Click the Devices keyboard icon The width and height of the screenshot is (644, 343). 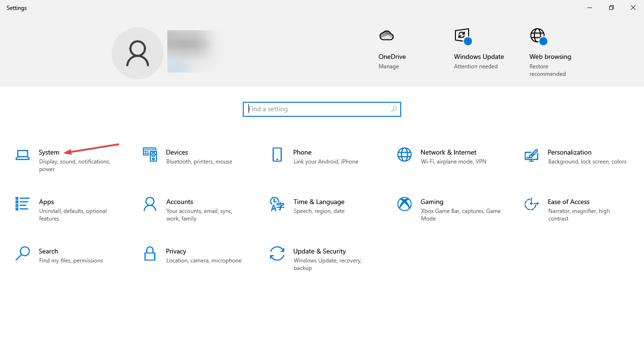150,154
